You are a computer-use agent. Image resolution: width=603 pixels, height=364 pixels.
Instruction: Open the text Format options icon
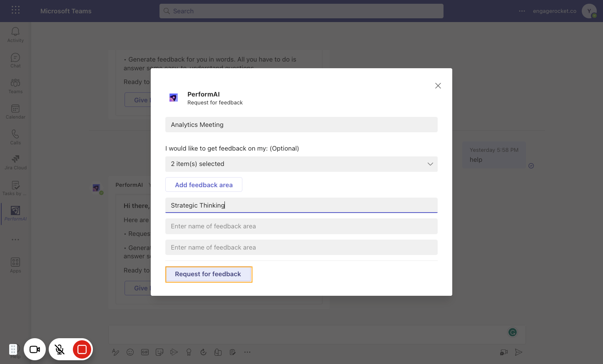(x=116, y=352)
